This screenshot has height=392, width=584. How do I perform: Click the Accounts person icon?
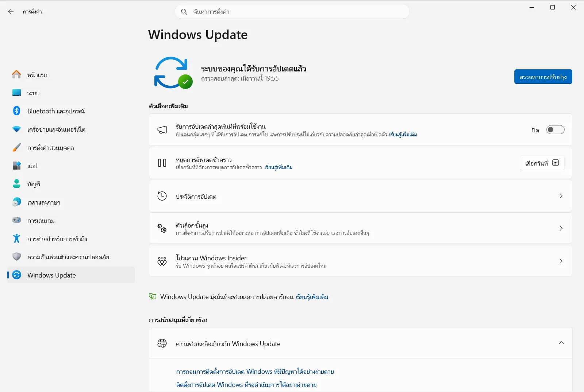(x=16, y=184)
